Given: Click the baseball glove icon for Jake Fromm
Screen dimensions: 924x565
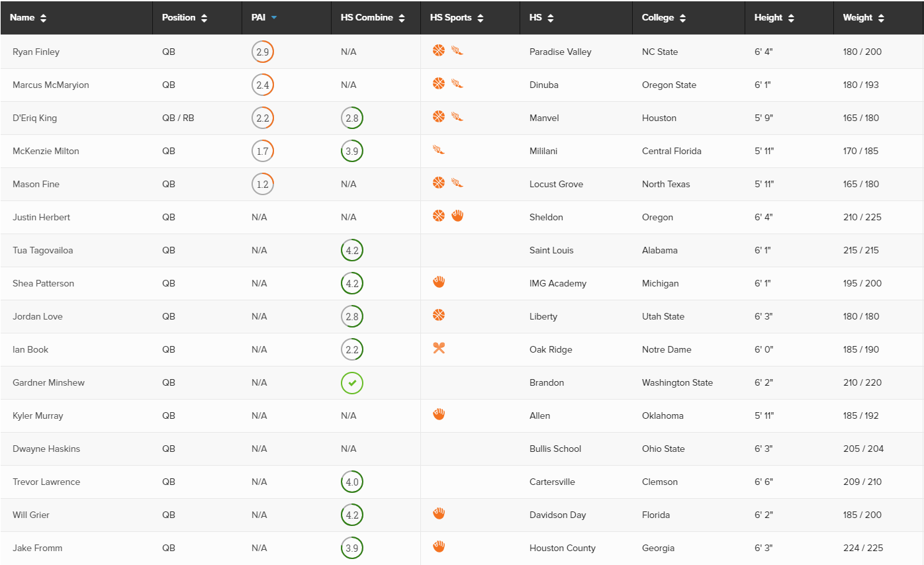Looking at the screenshot, I should tap(439, 546).
